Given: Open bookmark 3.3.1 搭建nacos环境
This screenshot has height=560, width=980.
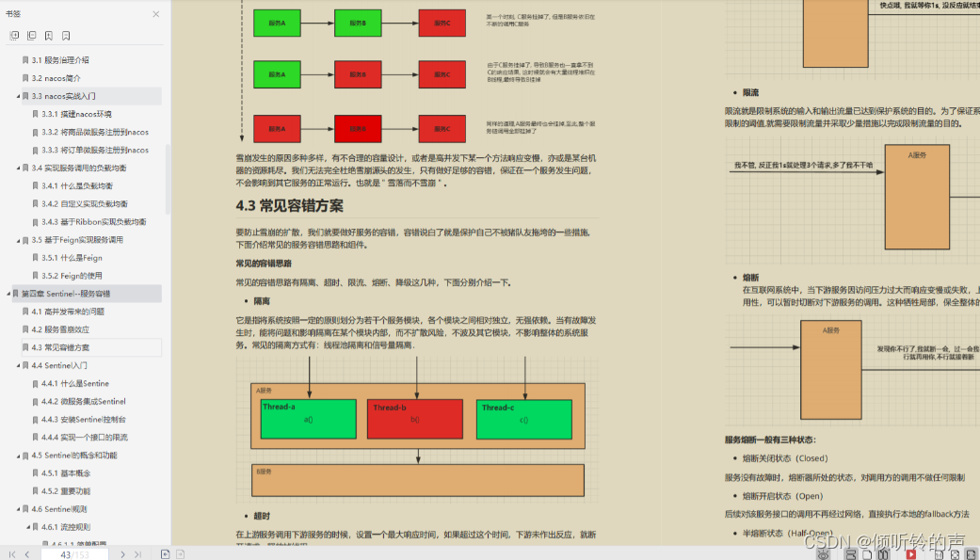Looking at the screenshot, I should pos(76,115).
